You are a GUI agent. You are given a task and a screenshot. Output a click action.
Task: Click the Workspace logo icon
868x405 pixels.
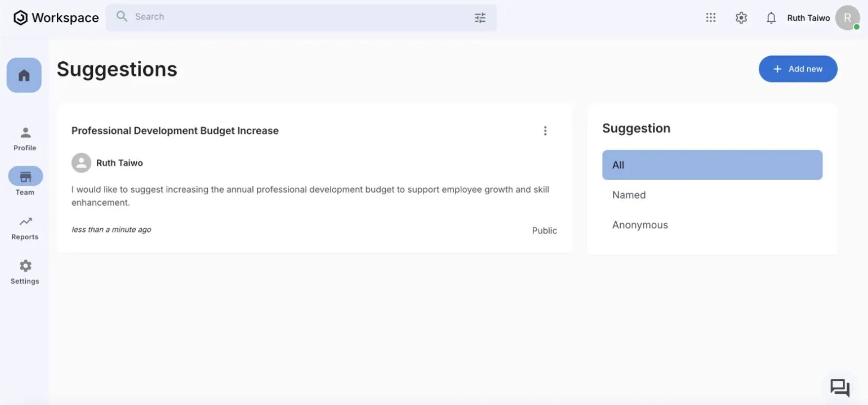point(20,18)
